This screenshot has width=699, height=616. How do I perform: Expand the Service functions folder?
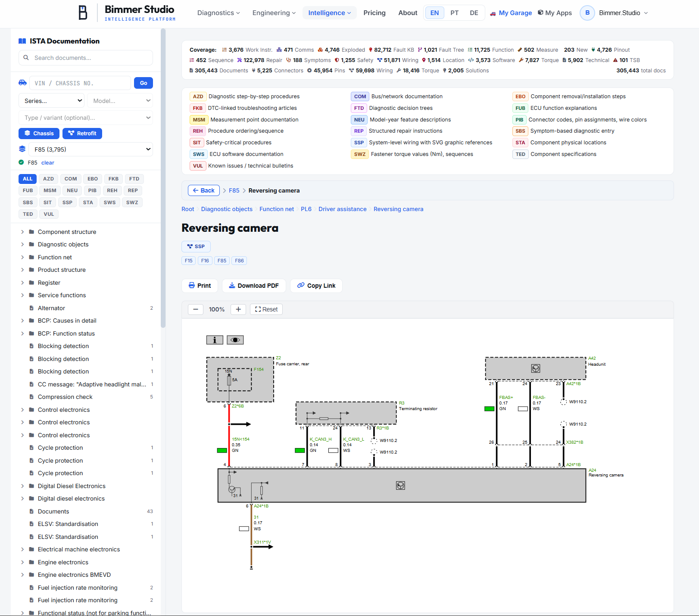[22, 295]
